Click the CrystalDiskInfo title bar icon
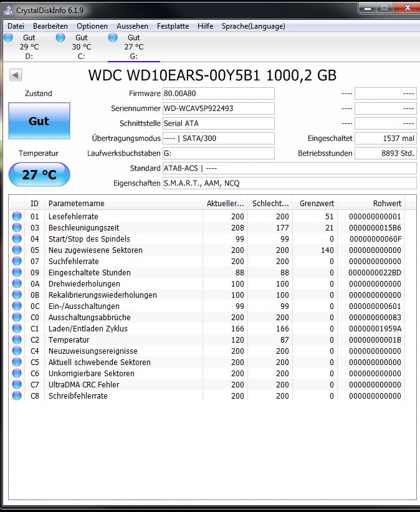 click(8, 10)
